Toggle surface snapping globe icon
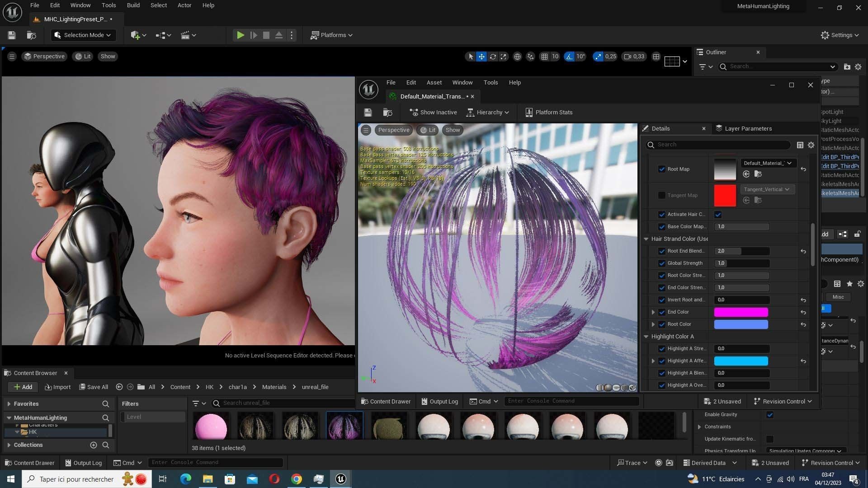 (x=517, y=56)
